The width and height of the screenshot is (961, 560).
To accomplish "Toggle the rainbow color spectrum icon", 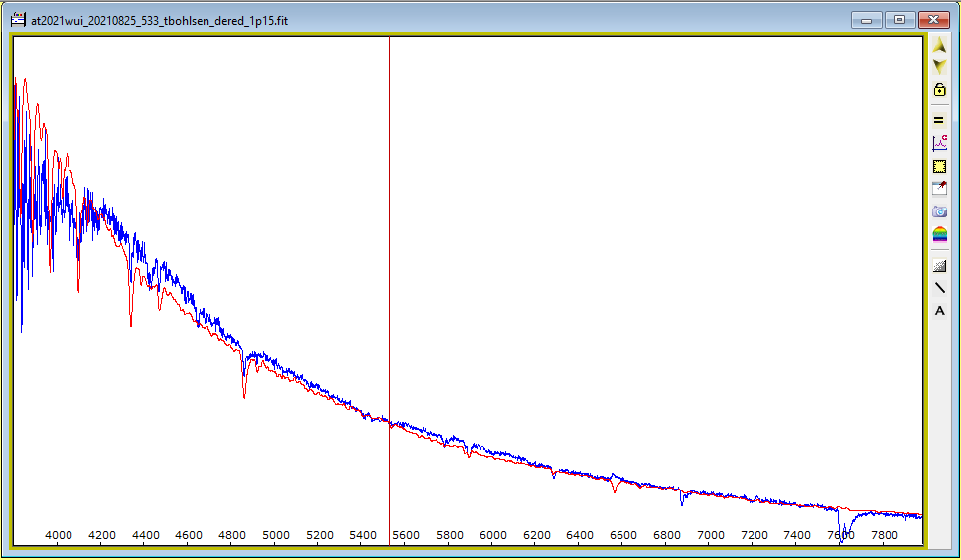I will click(x=939, y=235).
